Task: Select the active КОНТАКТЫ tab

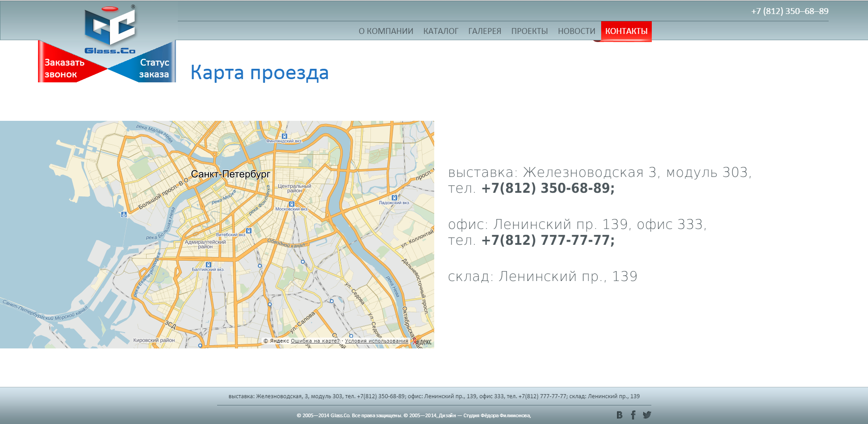Action: click(x=626, y=31)
